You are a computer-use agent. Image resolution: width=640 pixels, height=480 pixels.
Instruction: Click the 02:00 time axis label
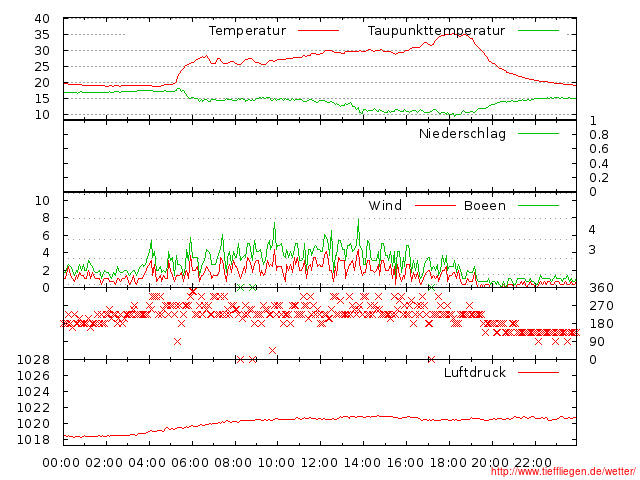(x=104, y=463)
